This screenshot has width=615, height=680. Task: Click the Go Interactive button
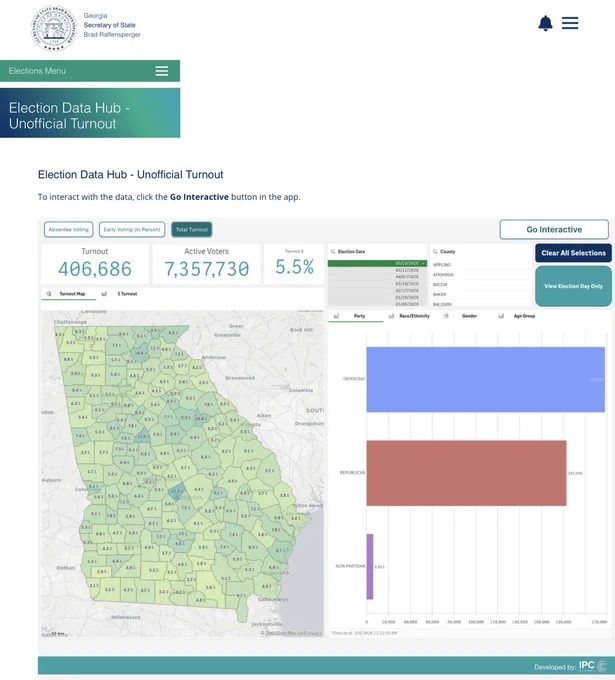coord(554,229)
